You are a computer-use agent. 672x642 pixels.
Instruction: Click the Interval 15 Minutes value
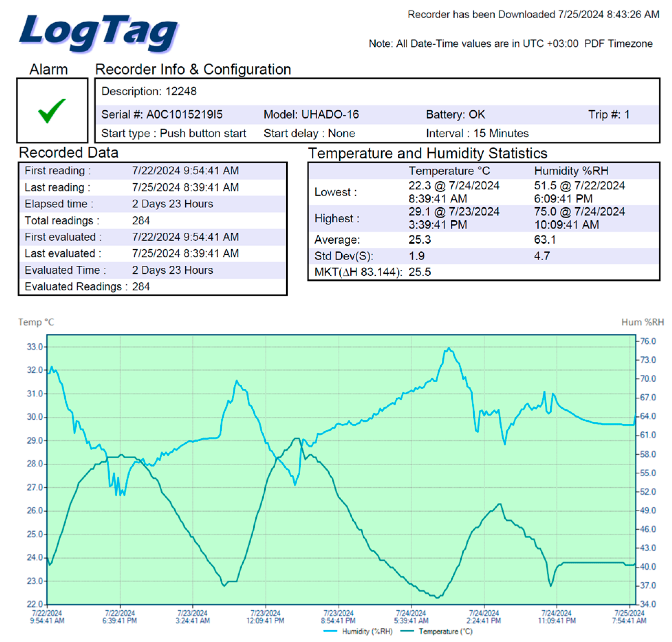coord(477,133)
